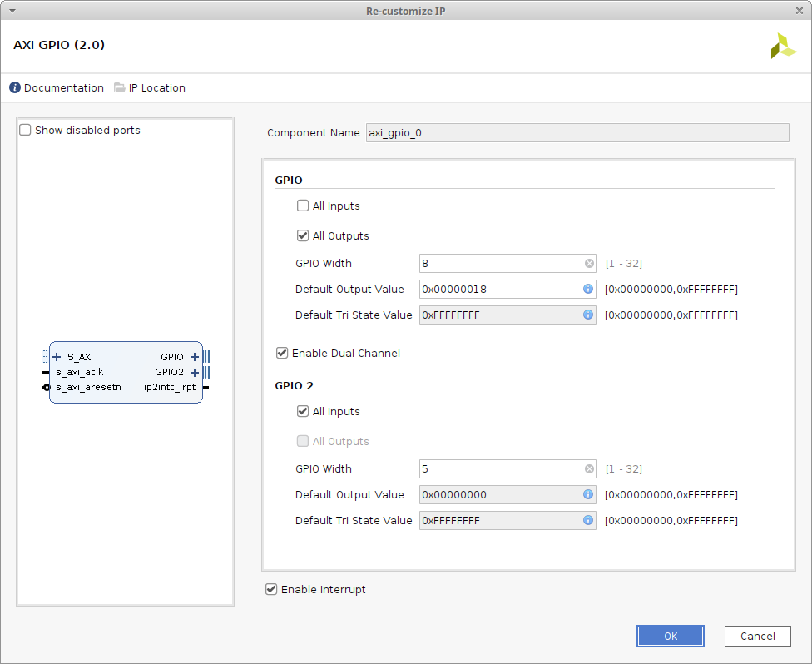The height and width of the screenshot is (664, 812).
Task: Uncheck the GPIO All Outputs checkbox
Action: point(303,235)
